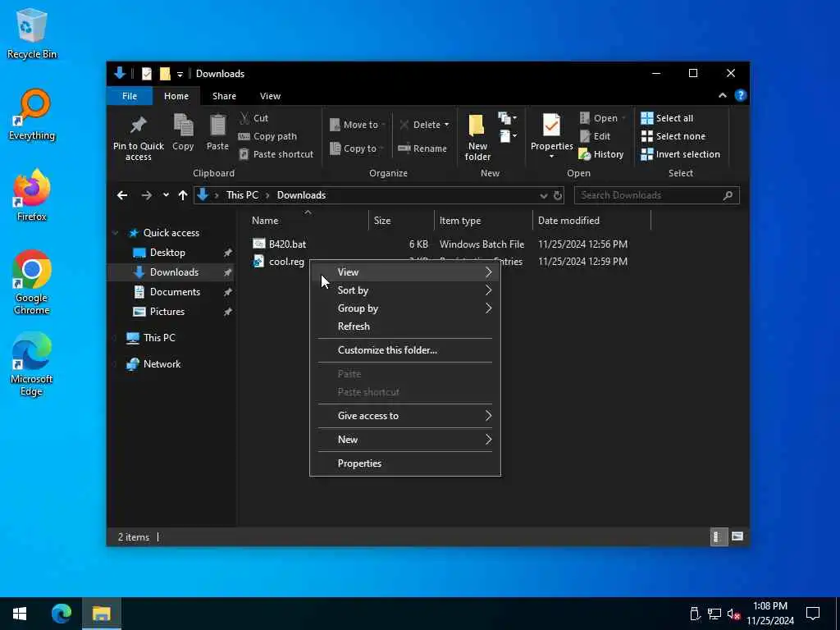
Task: Sort by the Size column header
Action: click(382, 220)
